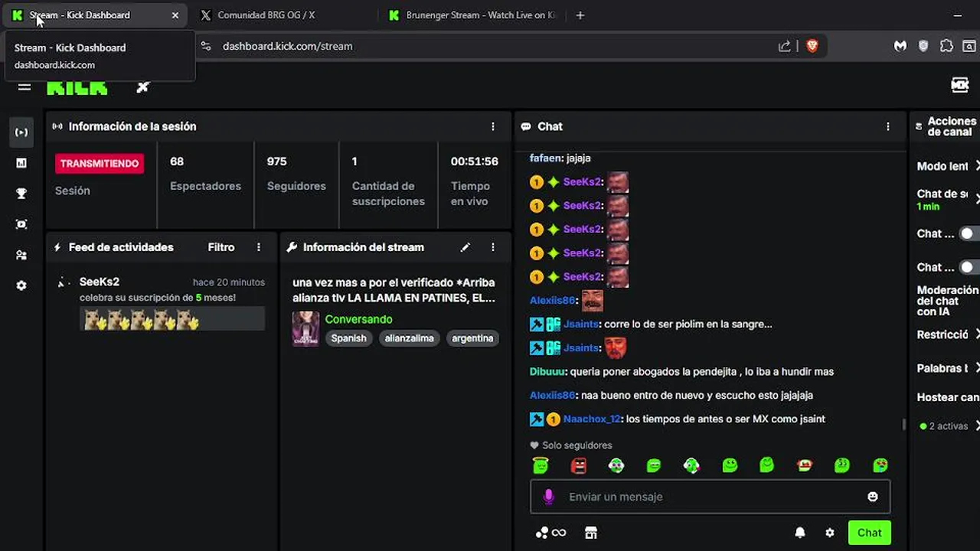Open the community users sidebar icon

21,255
